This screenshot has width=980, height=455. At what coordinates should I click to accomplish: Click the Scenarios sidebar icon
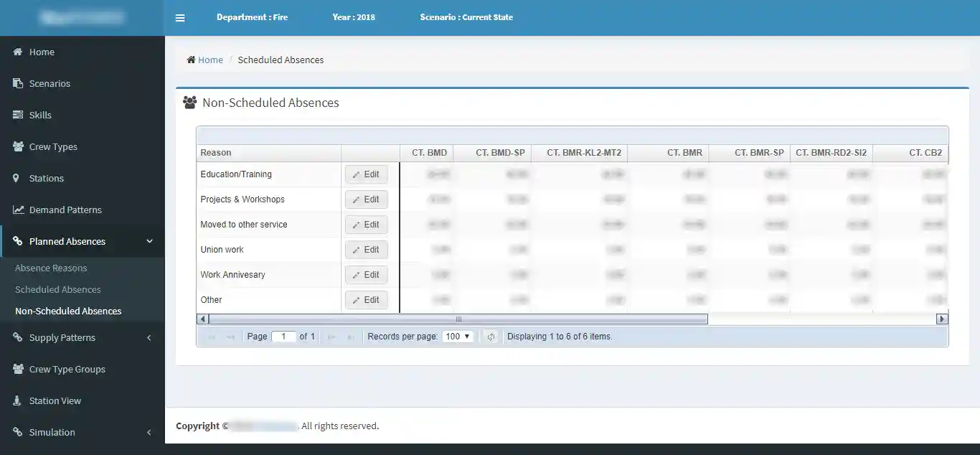click(x=18, y=84)
